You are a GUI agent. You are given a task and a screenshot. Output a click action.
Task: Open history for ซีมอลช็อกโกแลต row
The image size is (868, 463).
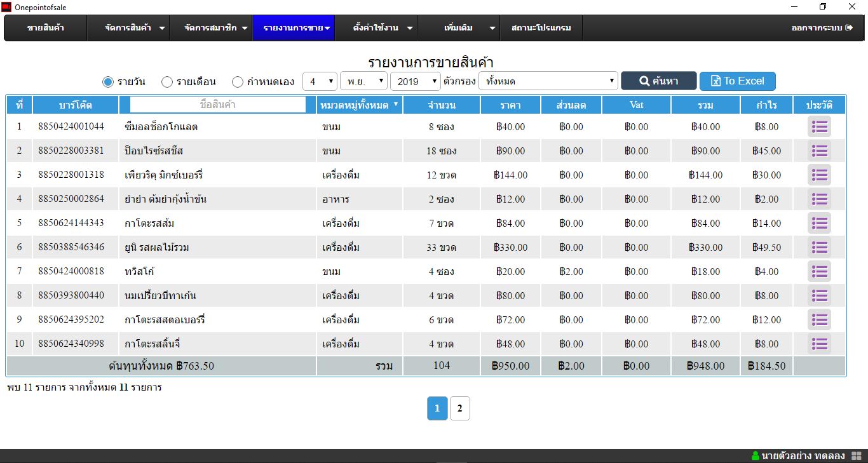(x=819, y=126)
